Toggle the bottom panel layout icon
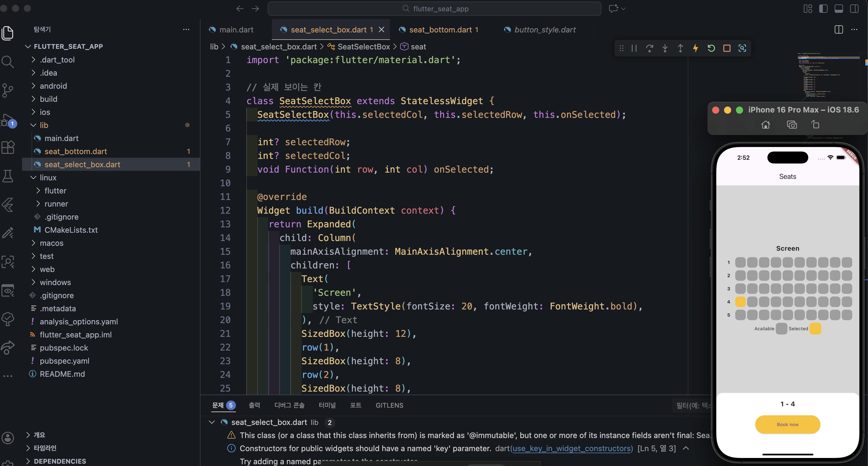Screen dimensions: 868x466 [x=839, y=9]
